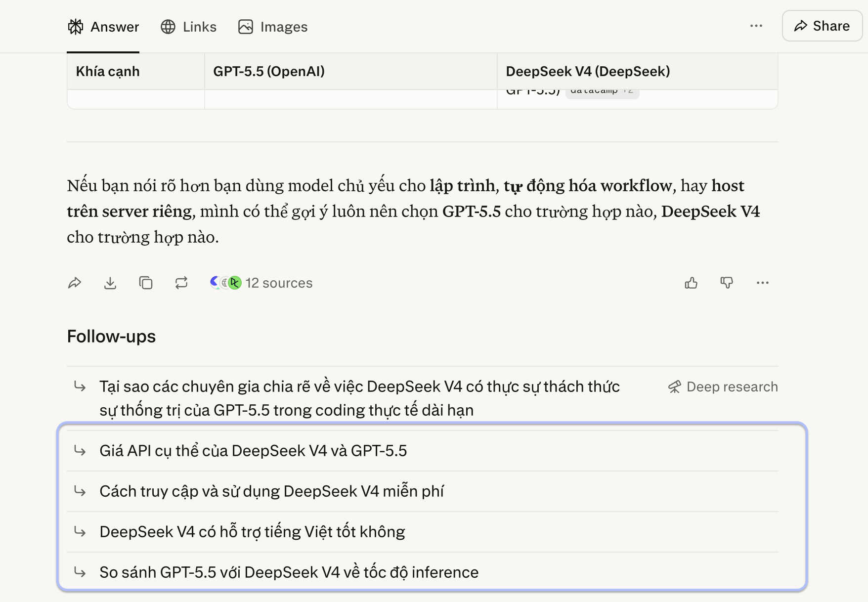The image size is (868, 602).
Task: Switch to the Answer tab
Action: 103,27
